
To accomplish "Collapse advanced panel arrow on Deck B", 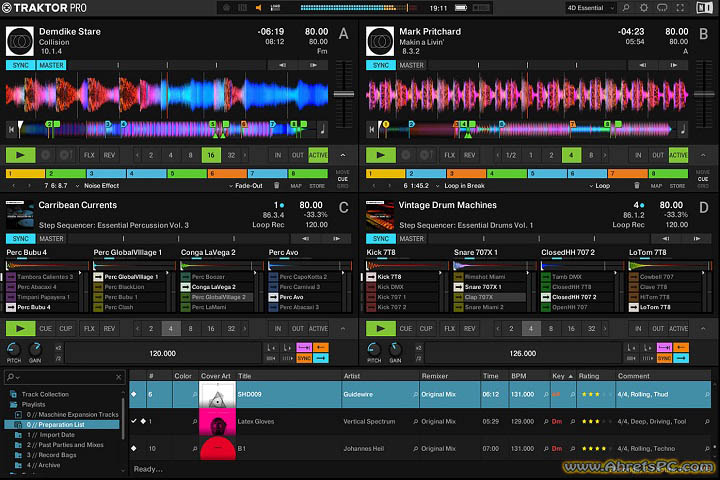I will point(703,155).
